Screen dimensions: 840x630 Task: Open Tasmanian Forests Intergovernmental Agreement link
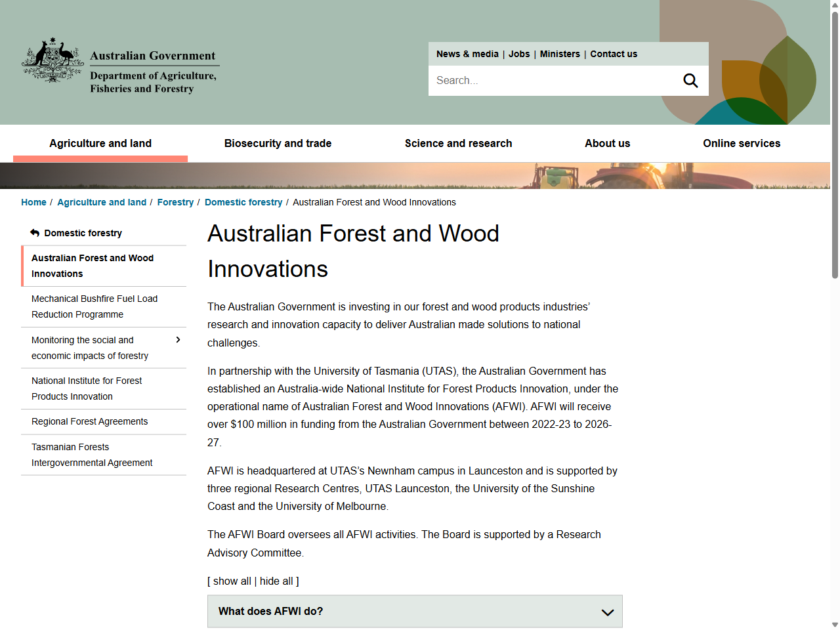[104, 455]
